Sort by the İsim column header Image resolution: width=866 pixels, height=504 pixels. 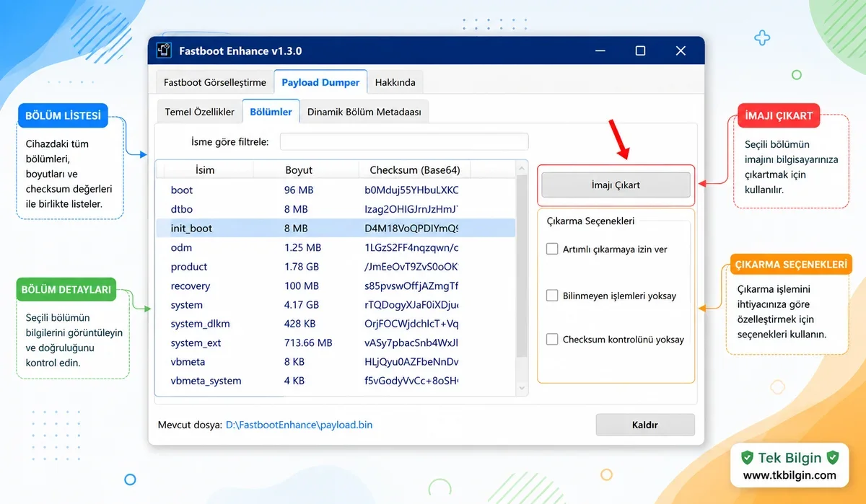point(205,170)
